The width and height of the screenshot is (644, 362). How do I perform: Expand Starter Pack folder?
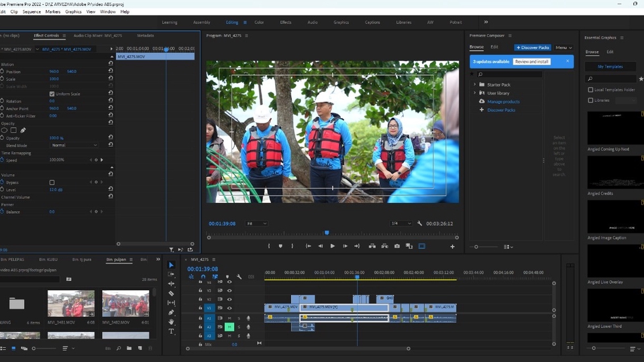[475, 84]
